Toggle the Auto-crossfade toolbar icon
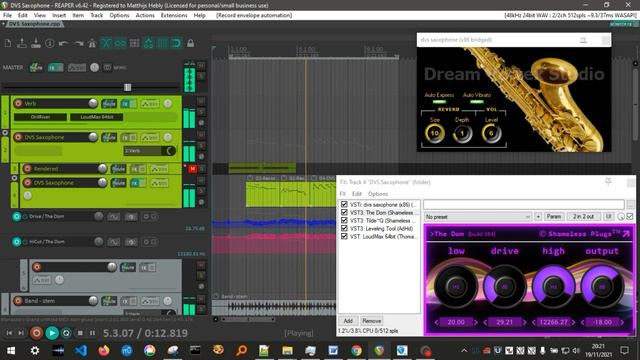The height and width of the screenshot is (360, 640). click(106, 43)
